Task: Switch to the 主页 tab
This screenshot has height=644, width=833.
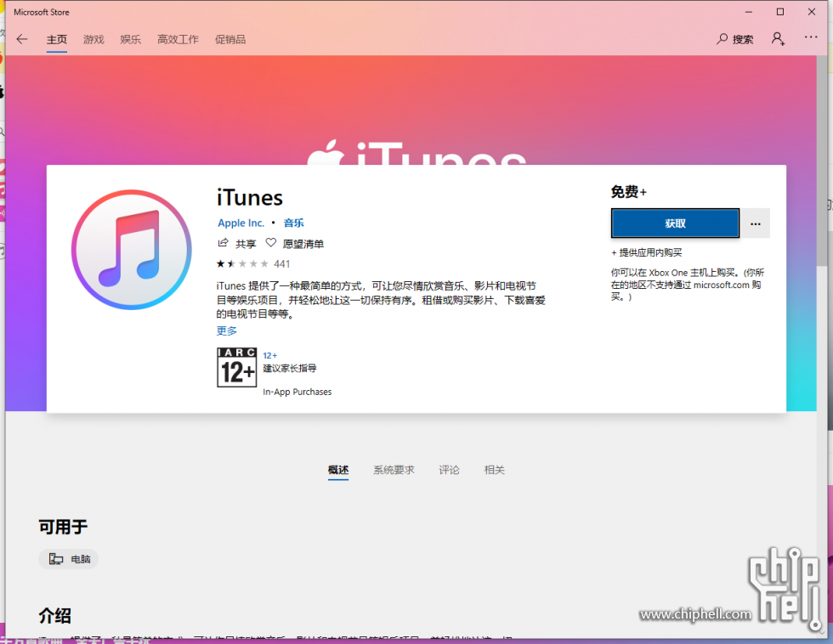Action: pos(57,40)
